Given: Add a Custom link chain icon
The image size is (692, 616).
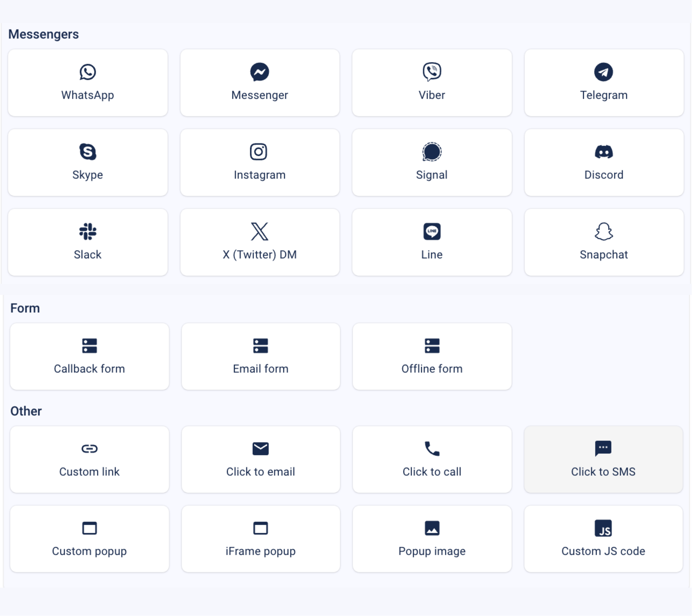Looking at the screenshot, I should coord(89,449).
